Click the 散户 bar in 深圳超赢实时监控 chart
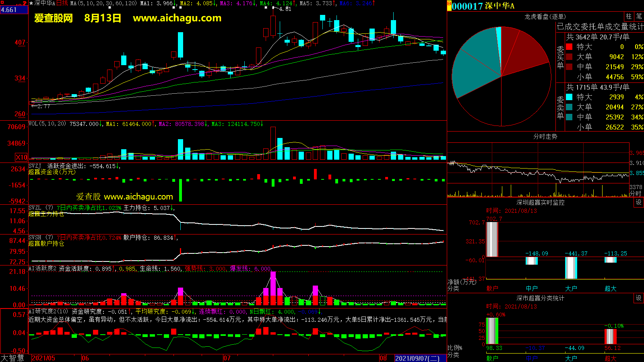This screenshot has width=644, height=362. [x=492, y=239]
